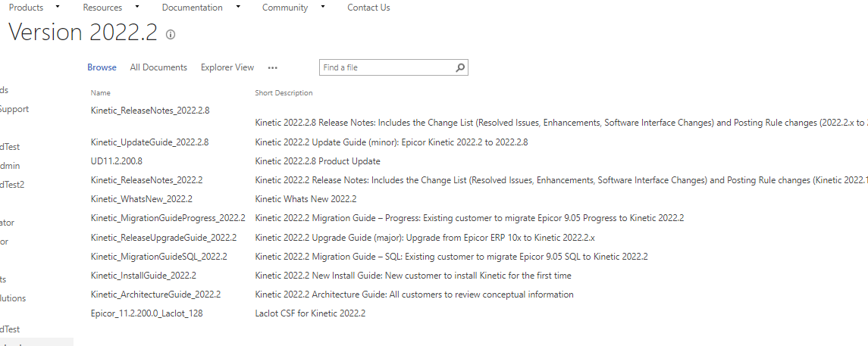Open the Contact Us page
Image resolution: width=868 pixels, height=346 pixels.
click(x=368, y=7)
